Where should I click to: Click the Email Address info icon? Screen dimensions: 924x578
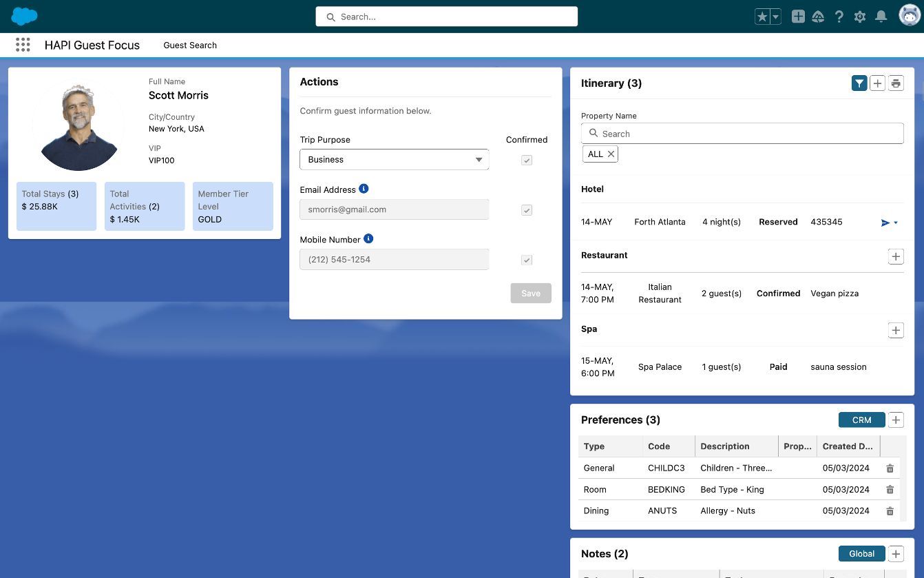tap(364, 189)
